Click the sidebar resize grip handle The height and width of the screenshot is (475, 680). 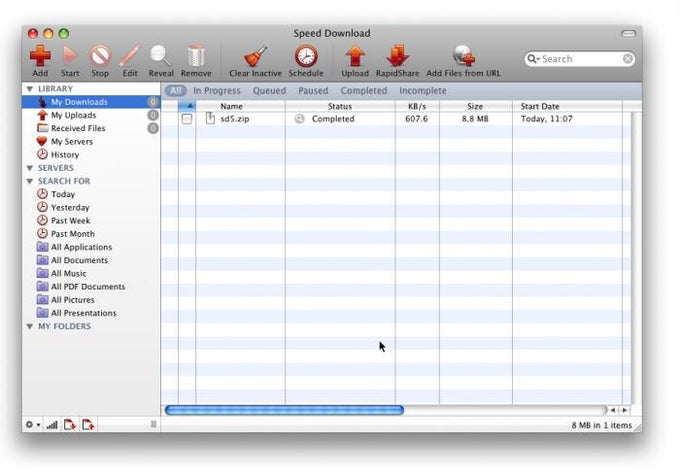pos(154,424)
